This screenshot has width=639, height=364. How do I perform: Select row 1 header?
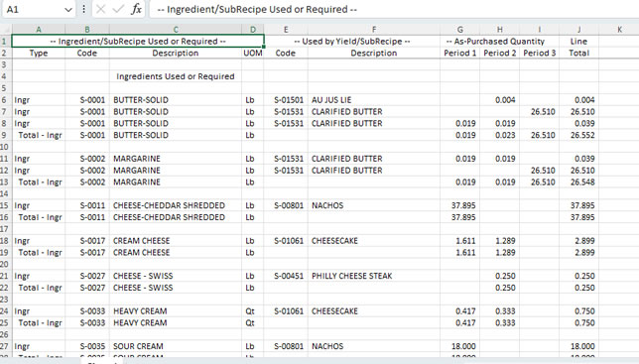[5, 41]
